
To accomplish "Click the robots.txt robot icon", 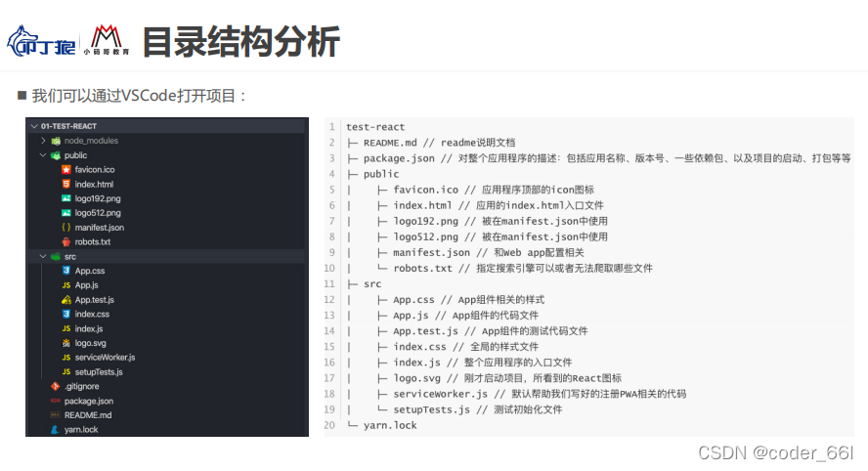I will coord(66,241).
